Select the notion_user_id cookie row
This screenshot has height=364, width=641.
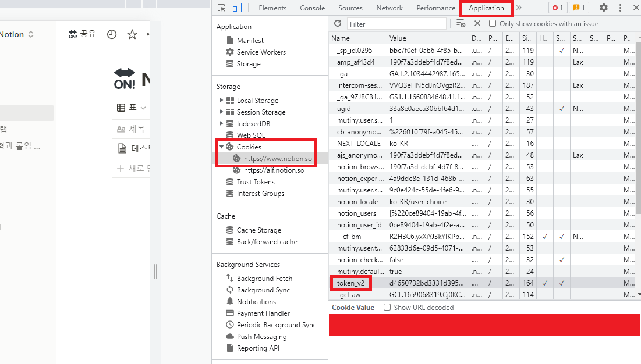(x=483, y=225)
